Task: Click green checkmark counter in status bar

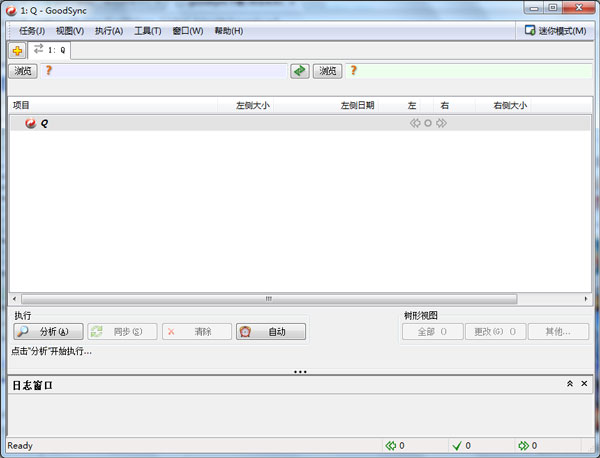Action: (461, 446)
